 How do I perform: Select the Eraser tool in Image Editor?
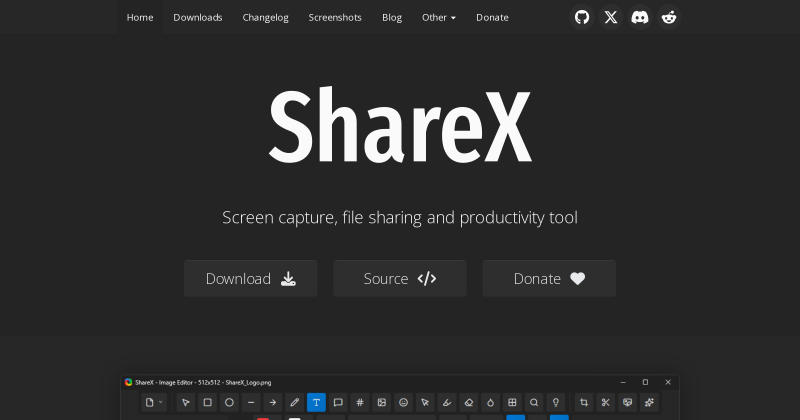click(469, 402)
